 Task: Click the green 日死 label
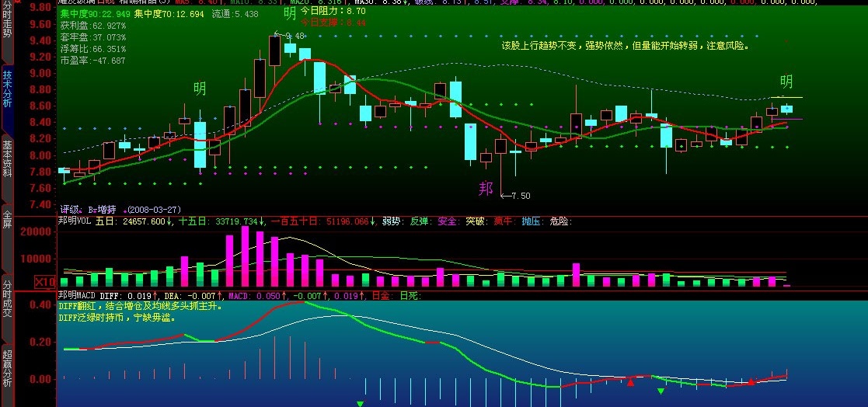[410, 296]
